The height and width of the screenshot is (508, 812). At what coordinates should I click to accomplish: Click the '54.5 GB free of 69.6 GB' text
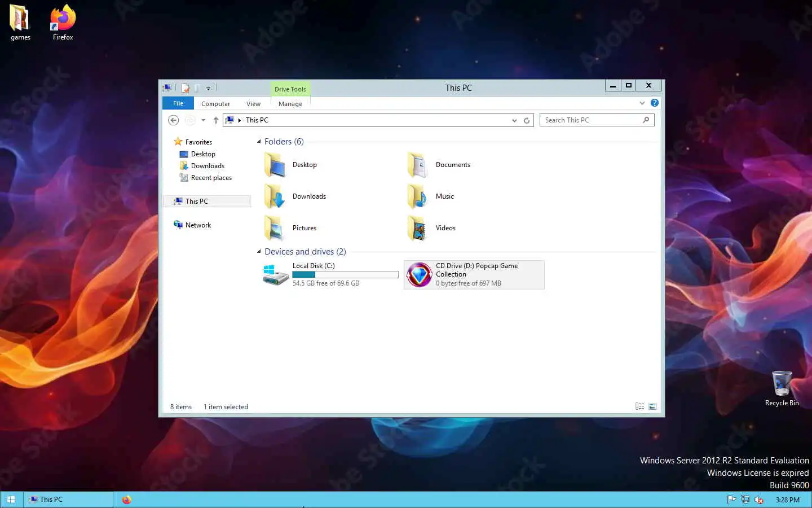click(326, 283)
